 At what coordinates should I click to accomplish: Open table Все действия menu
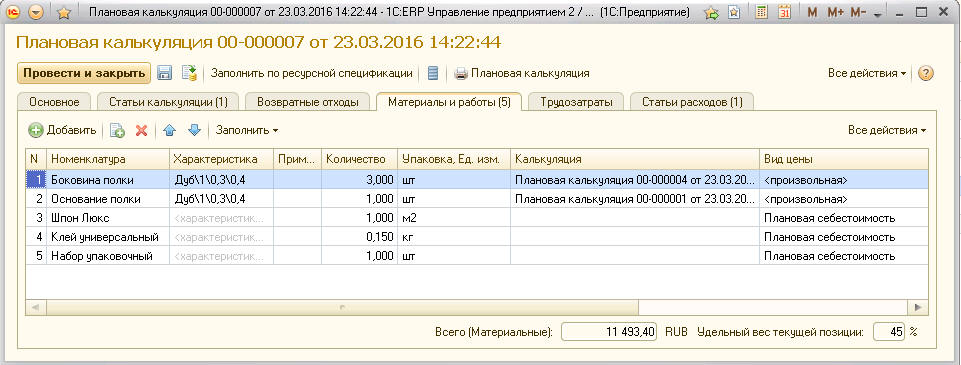(887, 130)
